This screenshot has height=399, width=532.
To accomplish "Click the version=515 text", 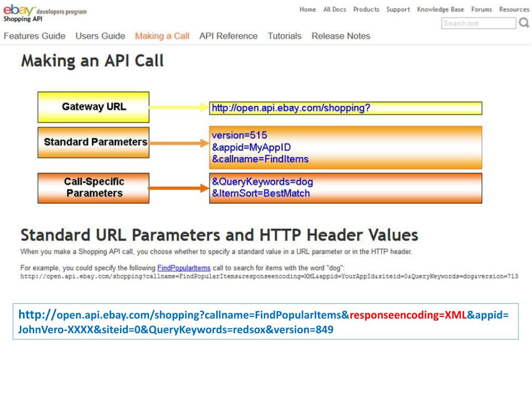I will [239, 136].
